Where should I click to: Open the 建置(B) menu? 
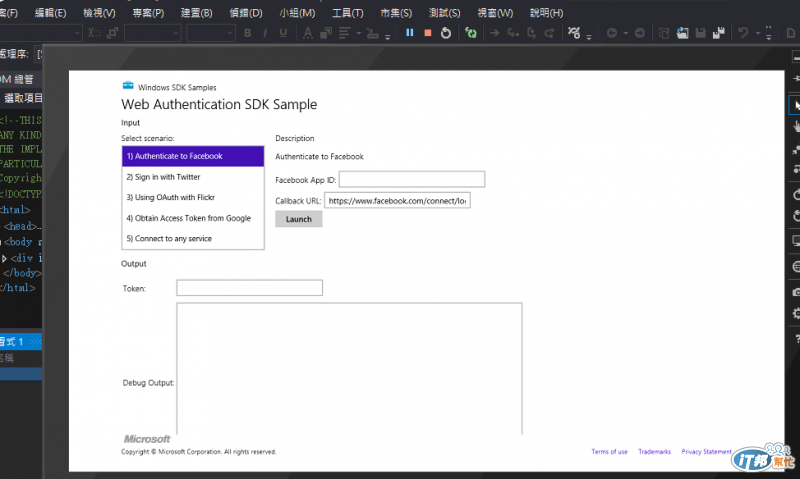(196, 13)
